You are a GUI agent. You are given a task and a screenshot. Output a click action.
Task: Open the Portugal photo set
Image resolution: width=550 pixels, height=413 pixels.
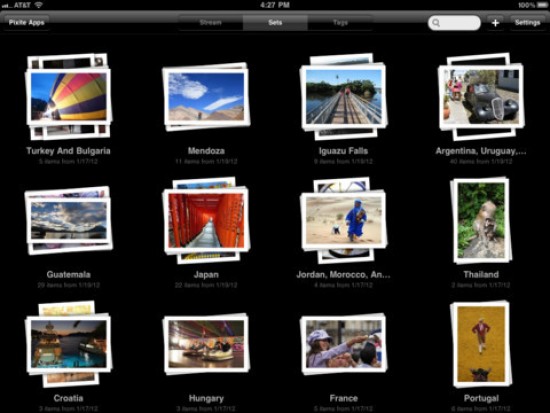click(481, 344)
